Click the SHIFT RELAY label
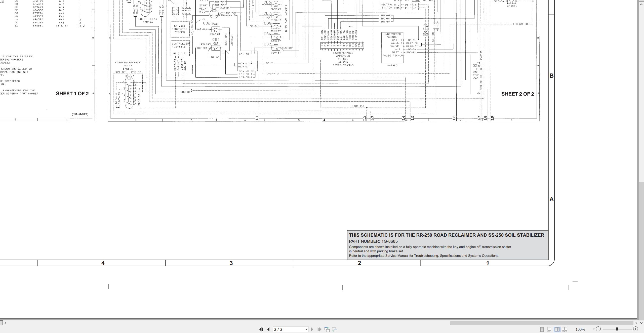The image size is (644, 333). coord(148,19)
